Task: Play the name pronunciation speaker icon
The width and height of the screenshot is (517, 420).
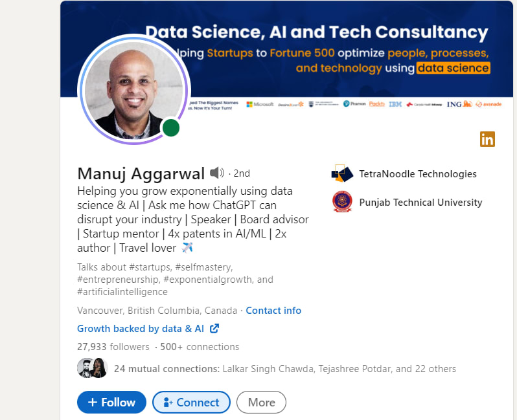Action: pos(217,173)
